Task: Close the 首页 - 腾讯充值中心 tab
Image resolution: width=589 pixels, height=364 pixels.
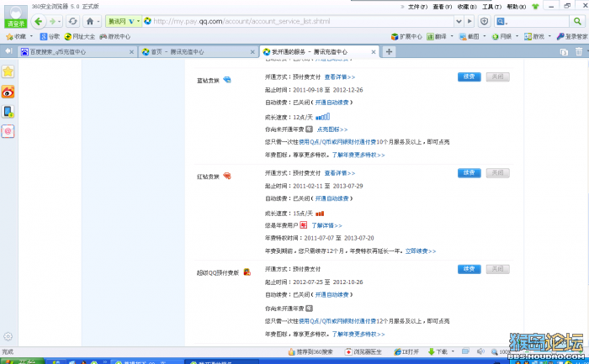Action: point(252,52)
